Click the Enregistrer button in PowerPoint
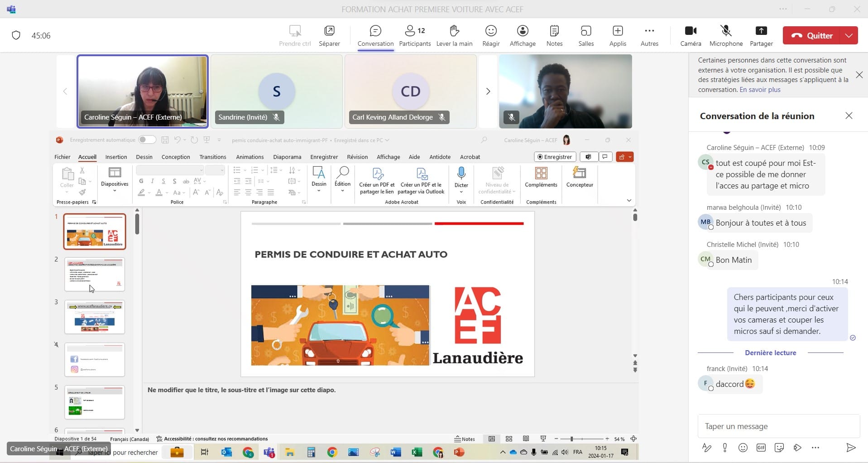The image size is (868, 463). tap(555, 157)
